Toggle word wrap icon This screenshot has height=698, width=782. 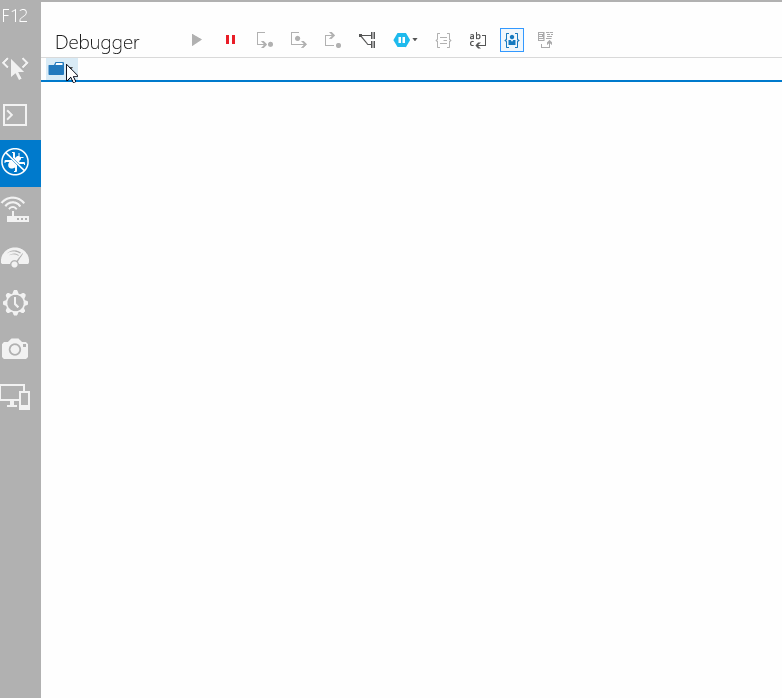478,40
